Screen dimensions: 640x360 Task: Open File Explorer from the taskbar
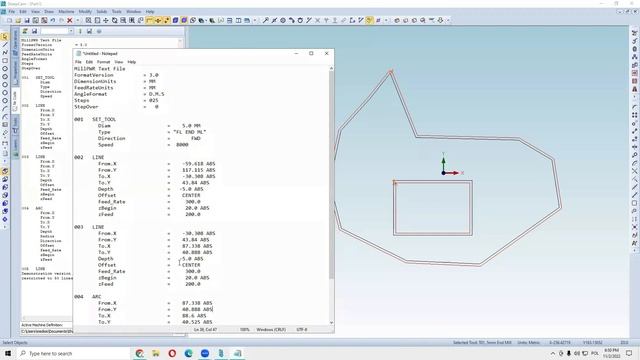pyautogui.click(x=156, y=353)
